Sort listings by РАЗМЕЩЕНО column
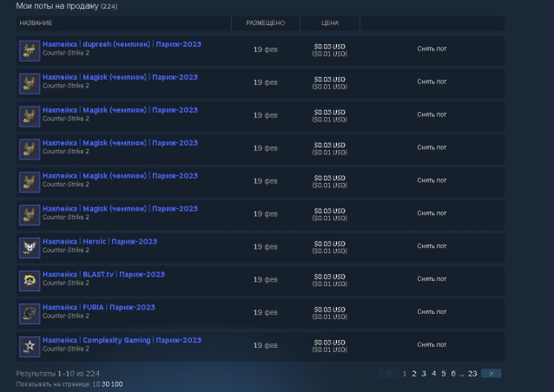 coord(266,23)
